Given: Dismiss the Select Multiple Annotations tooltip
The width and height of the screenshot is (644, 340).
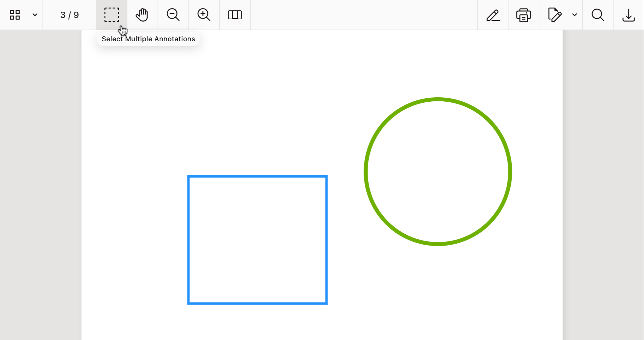Looking at the screenshot, I should pos(148,39).
